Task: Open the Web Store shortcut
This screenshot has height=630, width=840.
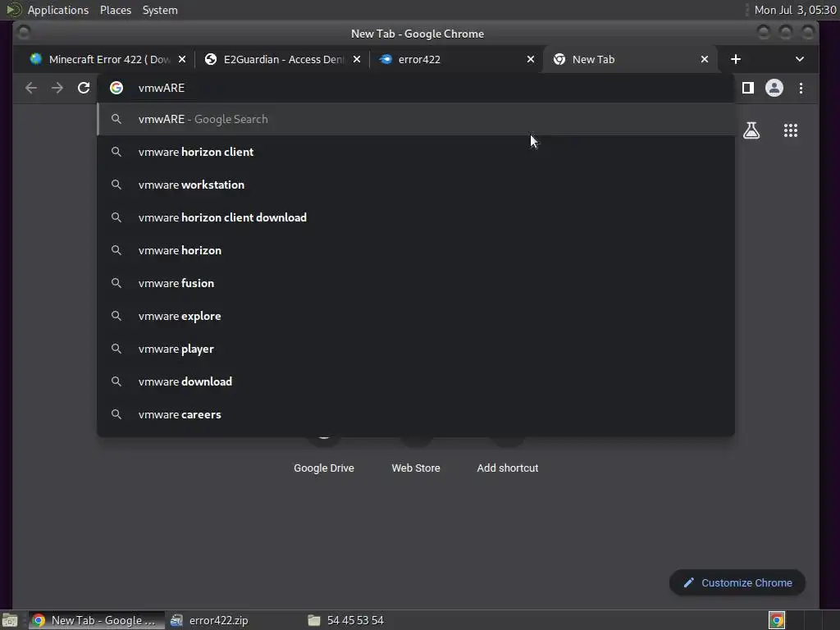Action: (x=416, y=468)
